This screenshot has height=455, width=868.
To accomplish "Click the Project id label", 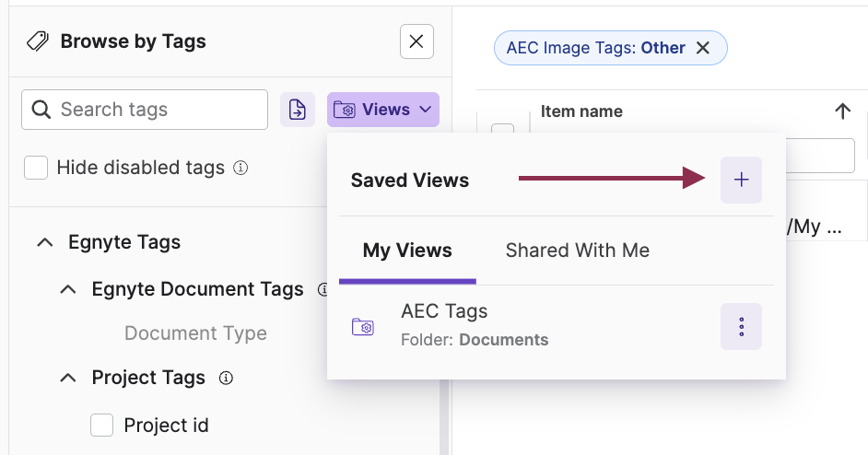I will click(x=166, y=426).
